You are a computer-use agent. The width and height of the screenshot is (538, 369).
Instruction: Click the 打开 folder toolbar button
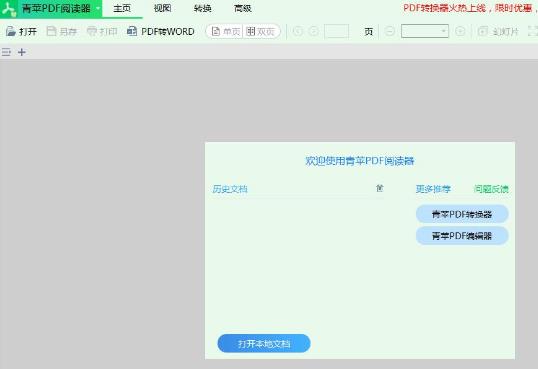pos(21,32)
